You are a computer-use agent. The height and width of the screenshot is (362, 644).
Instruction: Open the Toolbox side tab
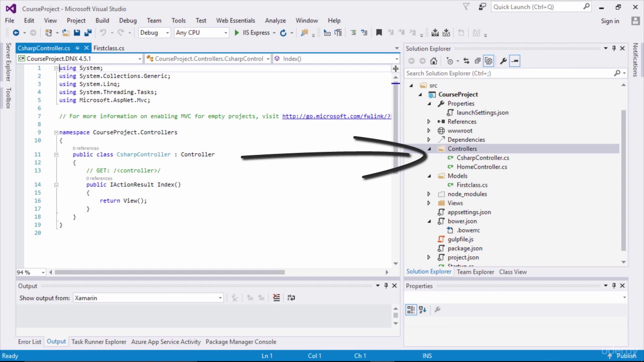[8, 98]
